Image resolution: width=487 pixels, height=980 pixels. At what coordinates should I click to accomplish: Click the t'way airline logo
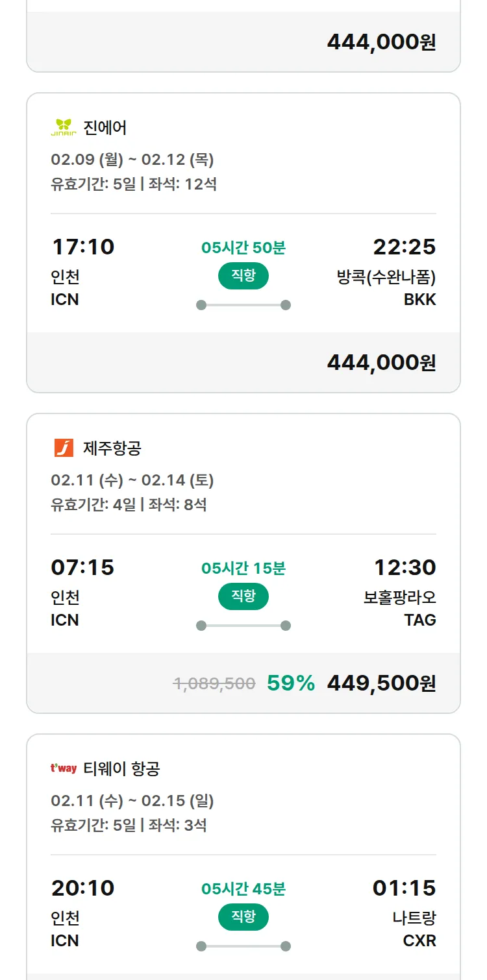point(64,768)
